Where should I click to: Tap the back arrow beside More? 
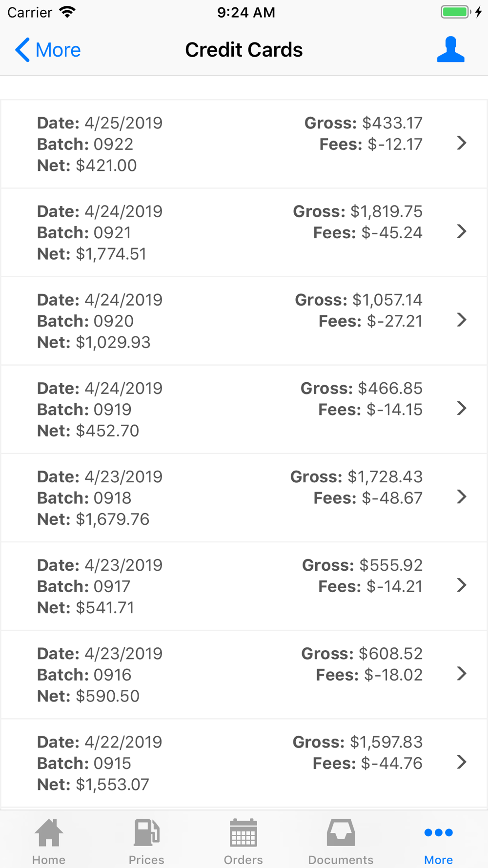pyautogui.click(x=22, y=50)
